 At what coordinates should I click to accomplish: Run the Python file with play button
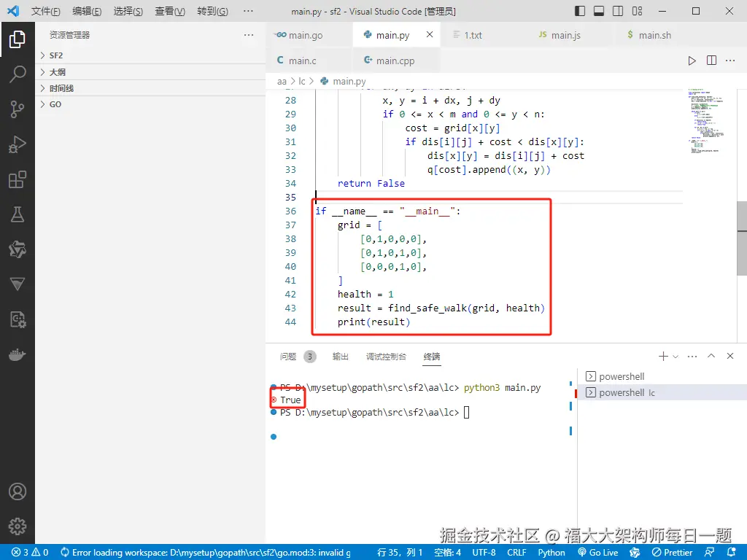[x=692, y=61]
